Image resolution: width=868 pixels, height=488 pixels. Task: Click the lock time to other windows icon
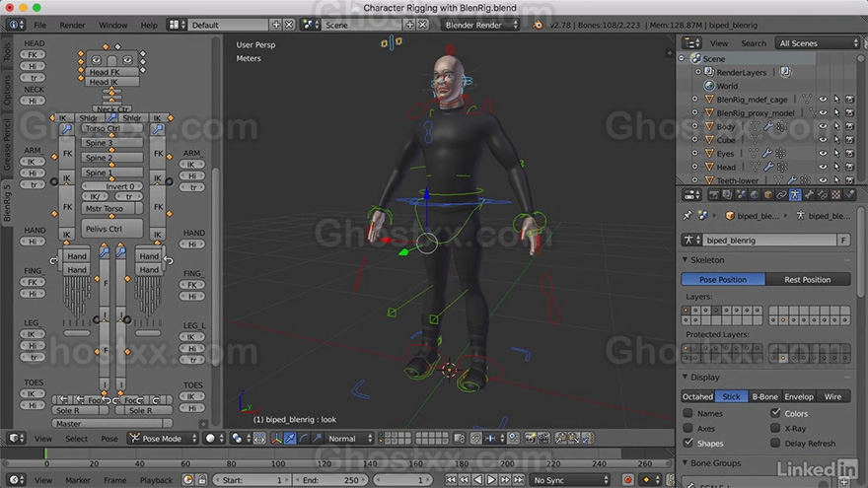pyautogui.click(x=201, y=480)
